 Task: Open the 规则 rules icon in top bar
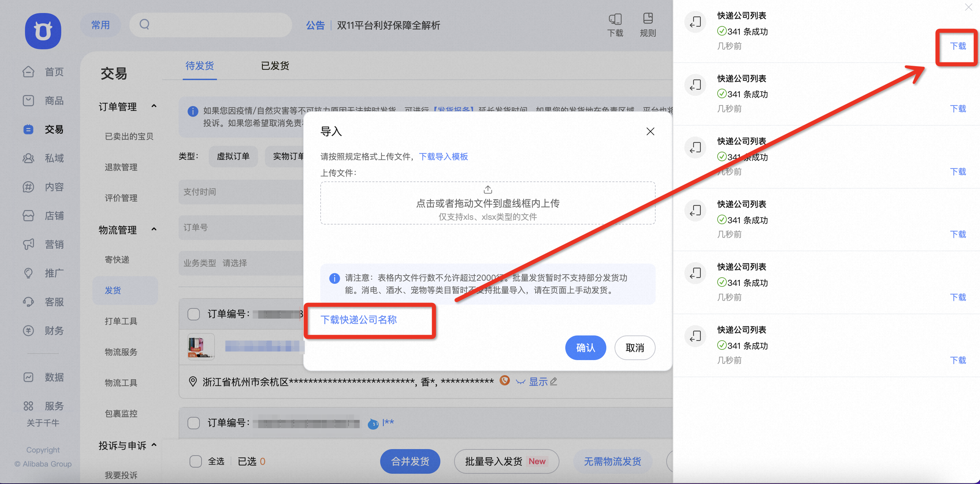pyautogui.click(x=648, y=18)
